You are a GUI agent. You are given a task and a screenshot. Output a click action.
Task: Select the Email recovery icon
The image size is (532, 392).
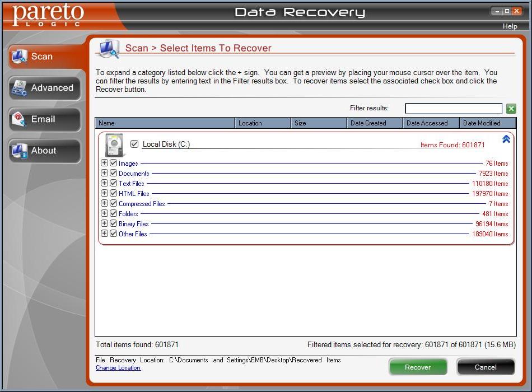coord(20,119)
